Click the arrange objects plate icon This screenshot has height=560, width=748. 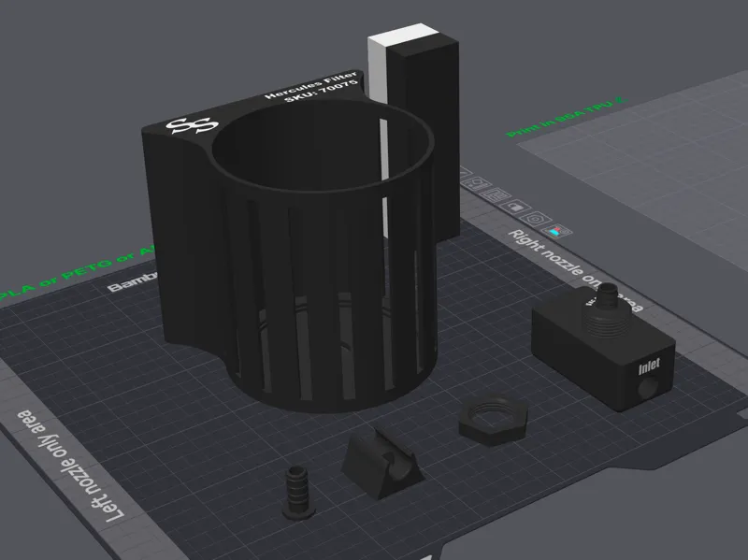pyautogui.click(x=495, y=194)
